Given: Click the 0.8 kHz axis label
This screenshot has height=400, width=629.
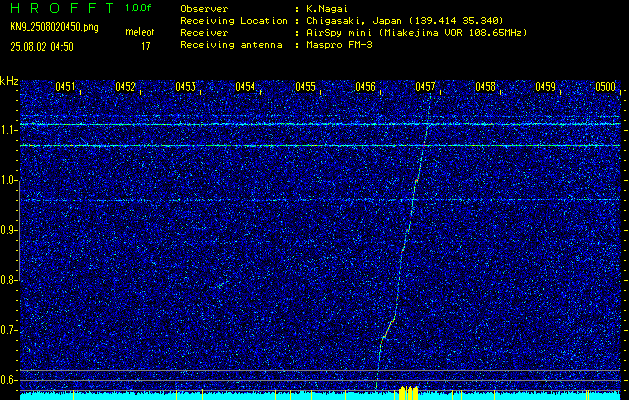Looking at the screenshot, I should point(8,280).
